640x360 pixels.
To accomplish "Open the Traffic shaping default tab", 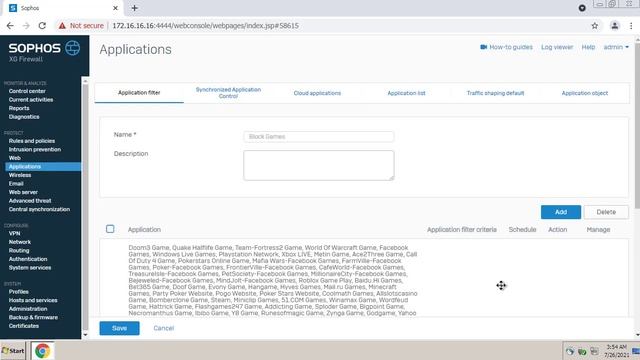I will pos(496,93).
